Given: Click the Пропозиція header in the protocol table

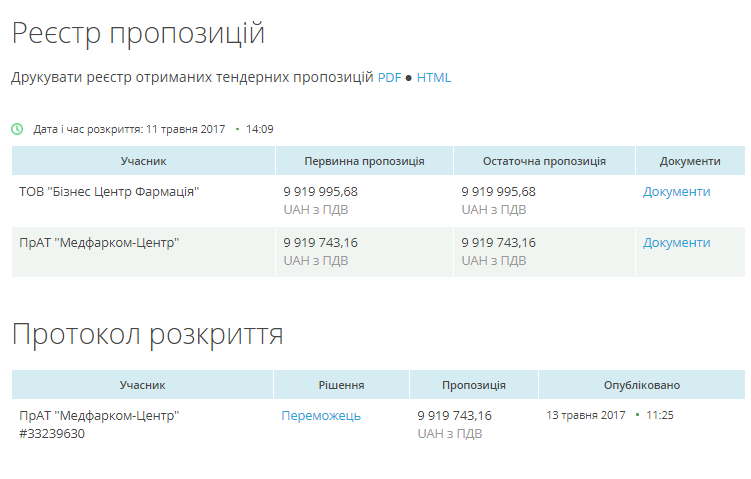Looking at the screenshot, I should (473, 385).
